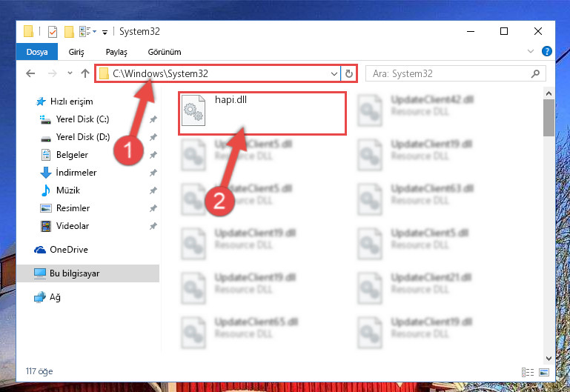
Task: Open the Customize Quick Access Toolbar dropdown
Action: click(x=105, y=33)
